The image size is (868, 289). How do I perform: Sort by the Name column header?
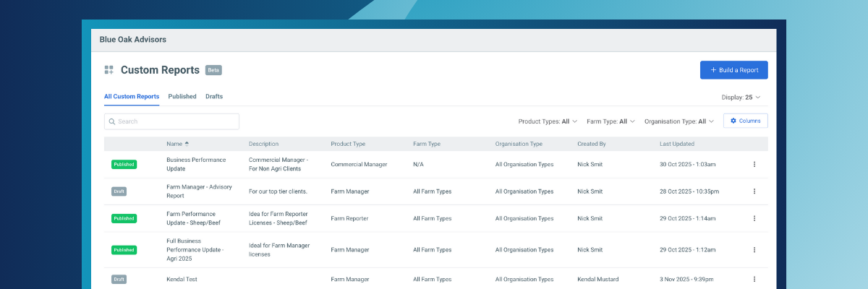[x=174, y=144]
